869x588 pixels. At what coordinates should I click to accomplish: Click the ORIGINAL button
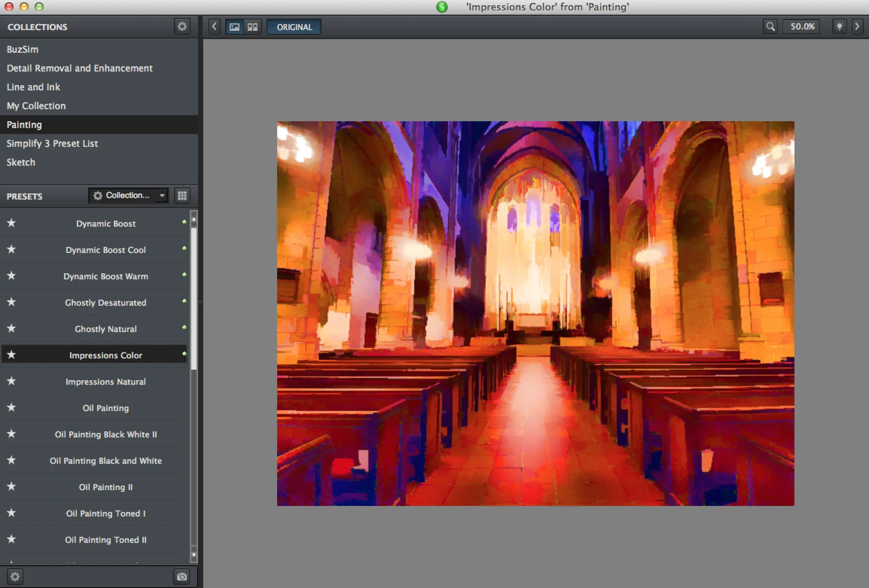pyautogui.click(x=294, y=27)
